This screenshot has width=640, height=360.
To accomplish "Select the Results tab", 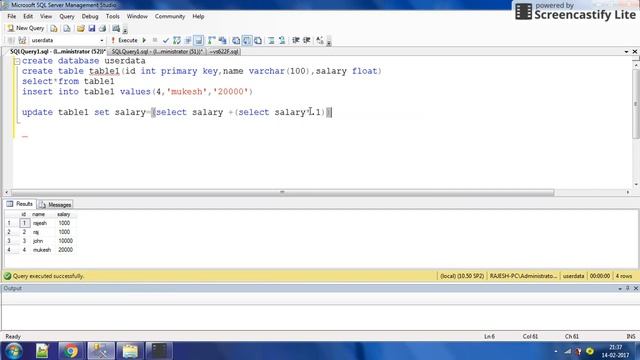I will [x=20, y=204].
